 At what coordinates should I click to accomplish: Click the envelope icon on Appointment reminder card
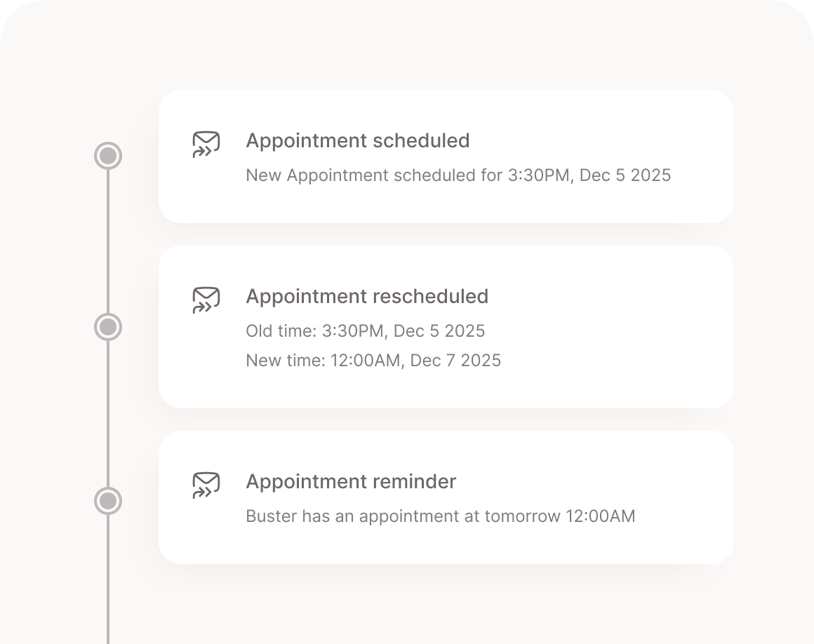point(206,485)
